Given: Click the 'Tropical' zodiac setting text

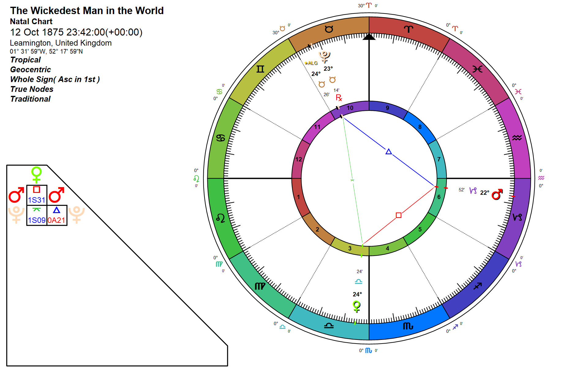Looking at the screenshot, I should point(25,60).
